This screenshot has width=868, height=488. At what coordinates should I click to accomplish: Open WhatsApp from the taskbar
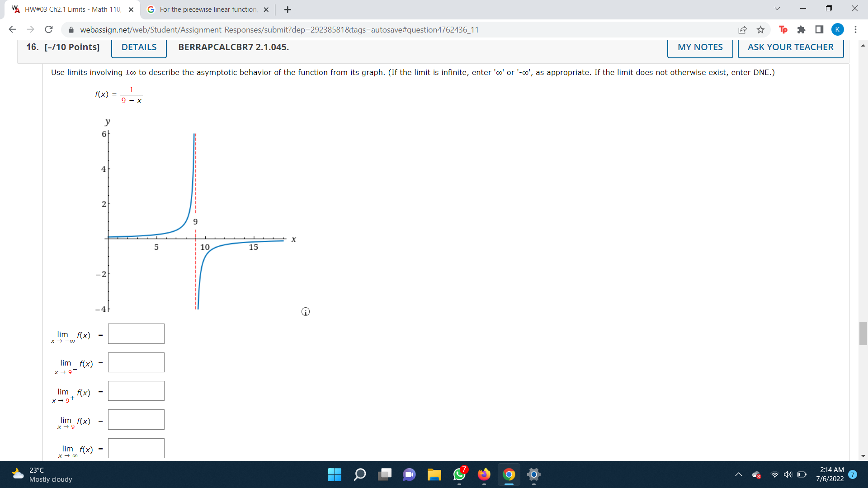tap(459, 475)
